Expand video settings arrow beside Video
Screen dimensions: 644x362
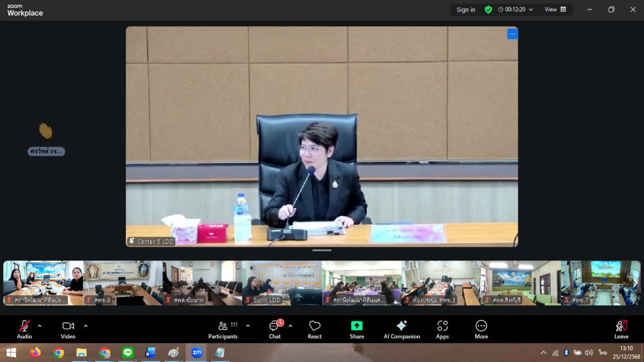click(86, 326)
